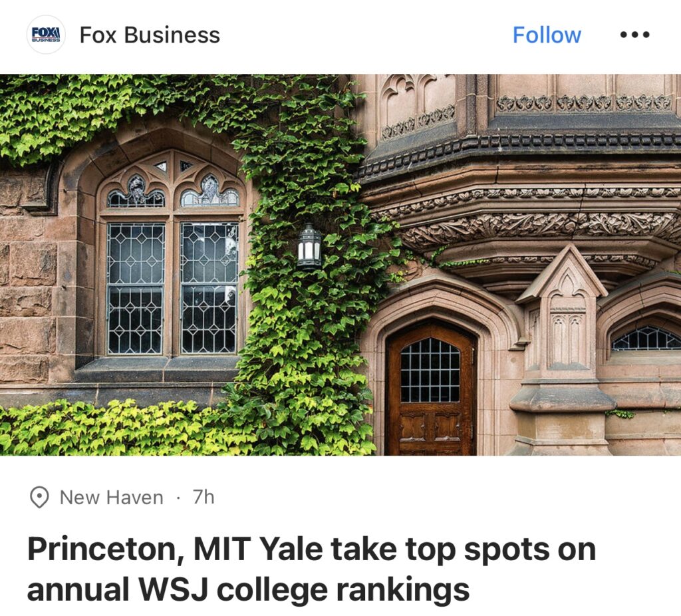Open the New Haven location tag

click(x=112, y=498)
